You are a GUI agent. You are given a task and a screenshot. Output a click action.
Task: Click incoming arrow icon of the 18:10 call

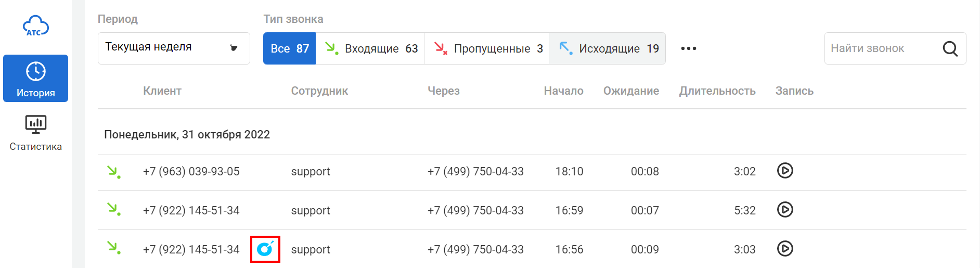pyautogui.click(x=113, y=171)
